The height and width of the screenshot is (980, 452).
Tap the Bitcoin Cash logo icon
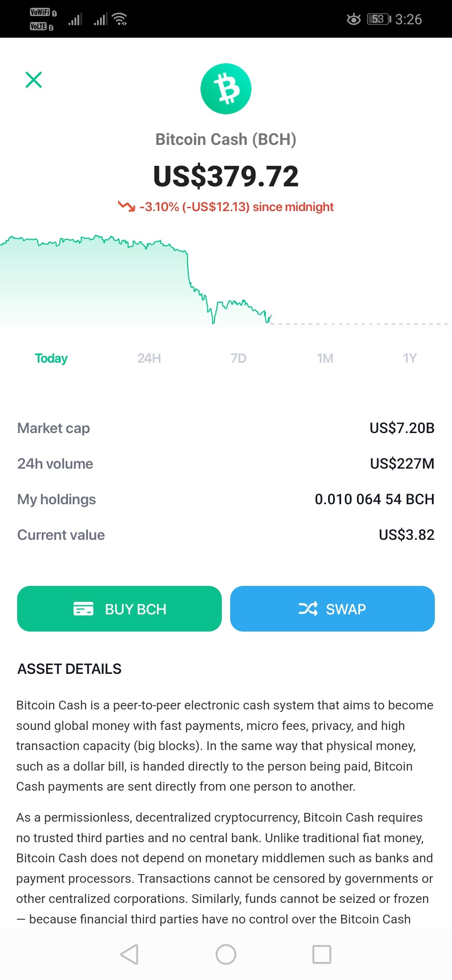click(226, 89)
